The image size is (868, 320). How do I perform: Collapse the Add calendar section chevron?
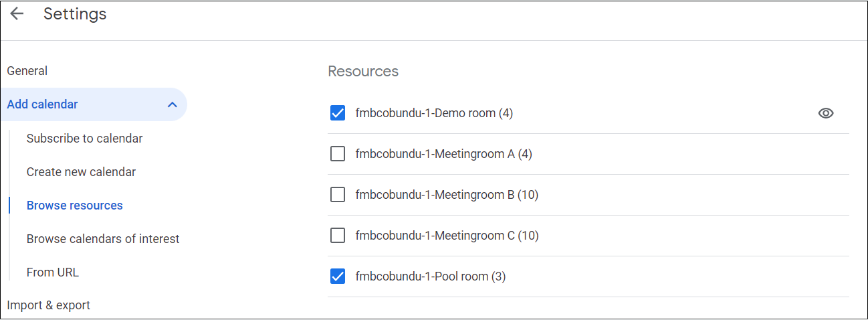[x=172, y=104]
